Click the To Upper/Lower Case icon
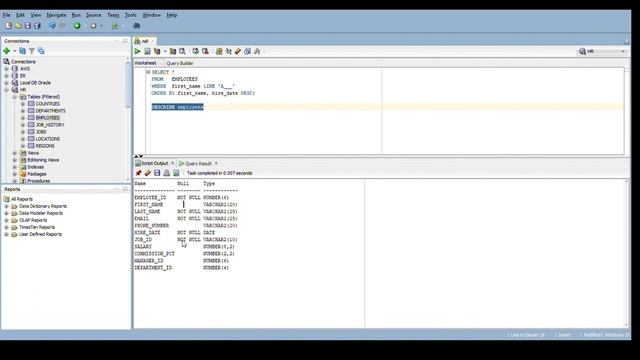This screenshot has height=360, width=640. 229,51
